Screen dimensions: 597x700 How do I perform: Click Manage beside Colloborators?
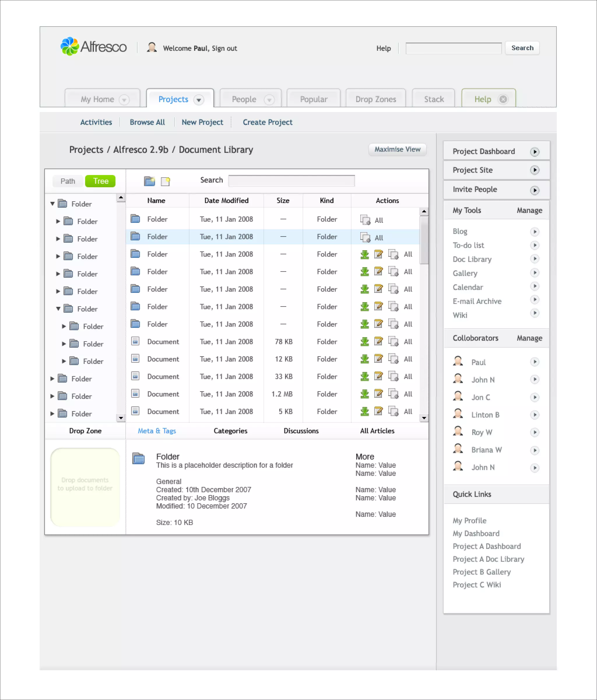529,338
